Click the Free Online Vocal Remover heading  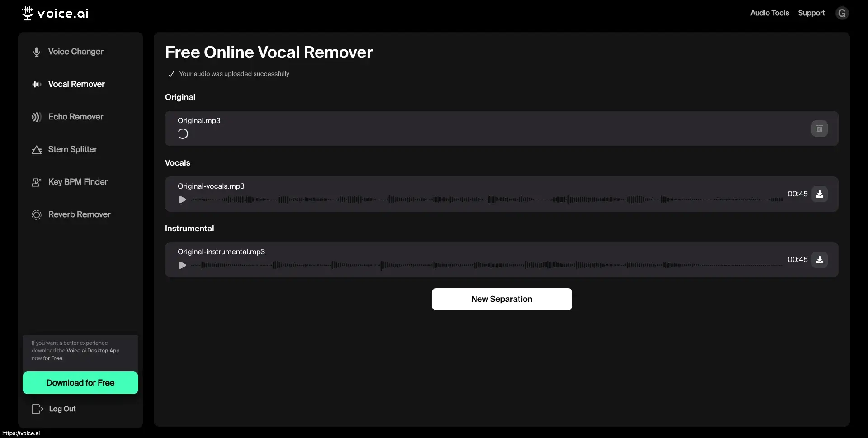(269, 52)
